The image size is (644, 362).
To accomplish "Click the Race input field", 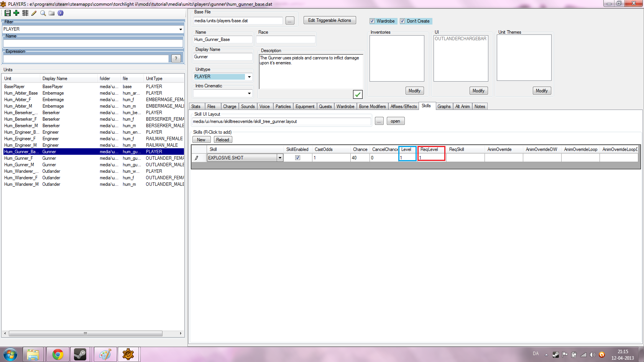I will click(286, 39).
